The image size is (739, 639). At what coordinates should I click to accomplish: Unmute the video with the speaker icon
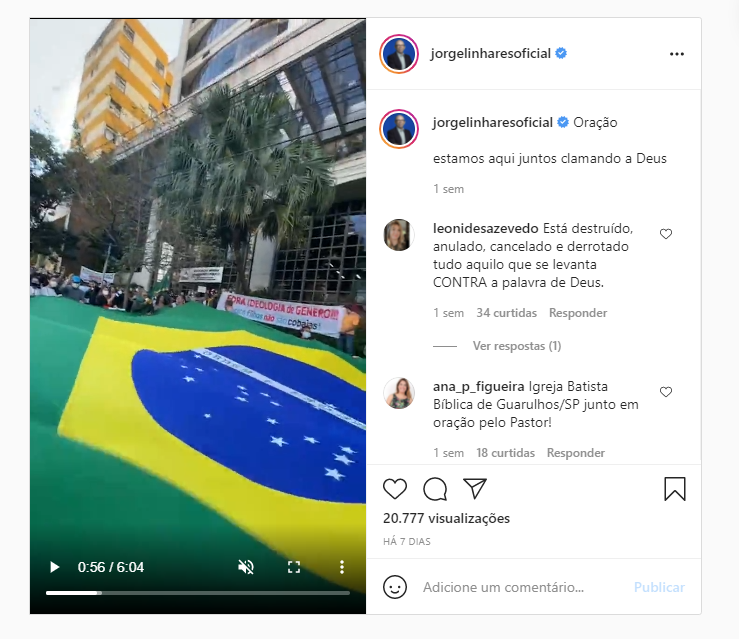tap(246, 567)
